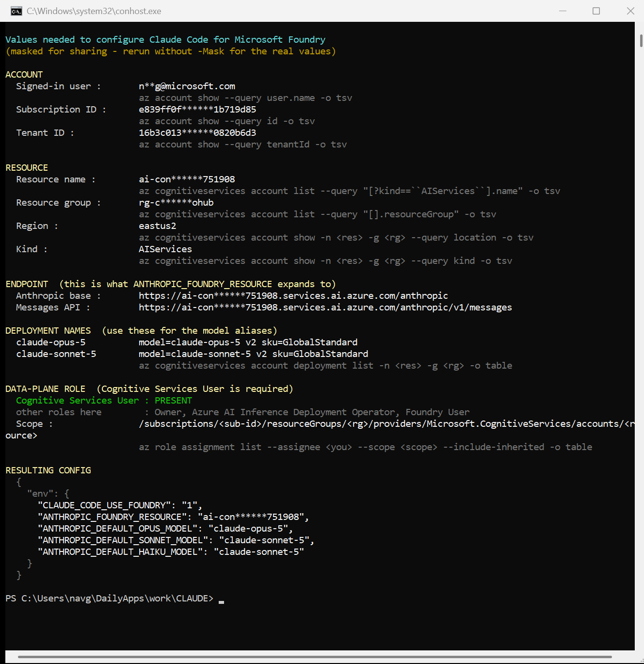Image resolution: width=644 pixels, height=664 pixels.
Task: Click the window title text conhost.exe
Action: click(x=94, y=11)
